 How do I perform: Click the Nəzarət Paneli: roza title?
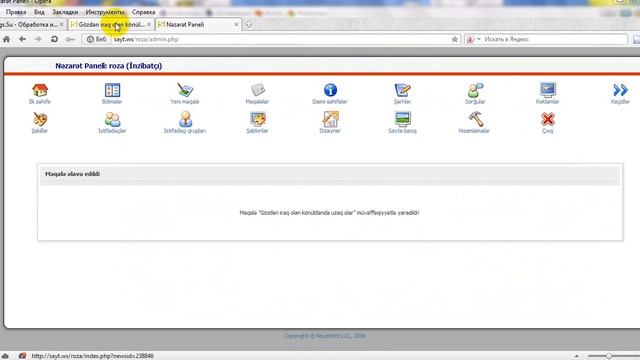(x=109, y=66)
